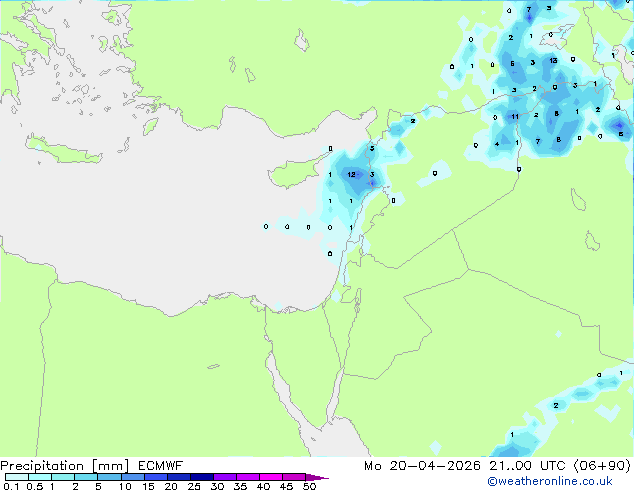634x490 pixels.
Task: Select the 2–5 mm legend color box
Action: click(86, 477)
